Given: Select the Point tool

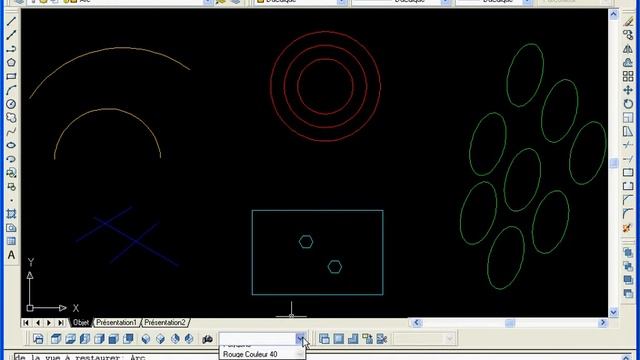Looking at the screenshot, I should pyautogui.click(x=11, y=200).
